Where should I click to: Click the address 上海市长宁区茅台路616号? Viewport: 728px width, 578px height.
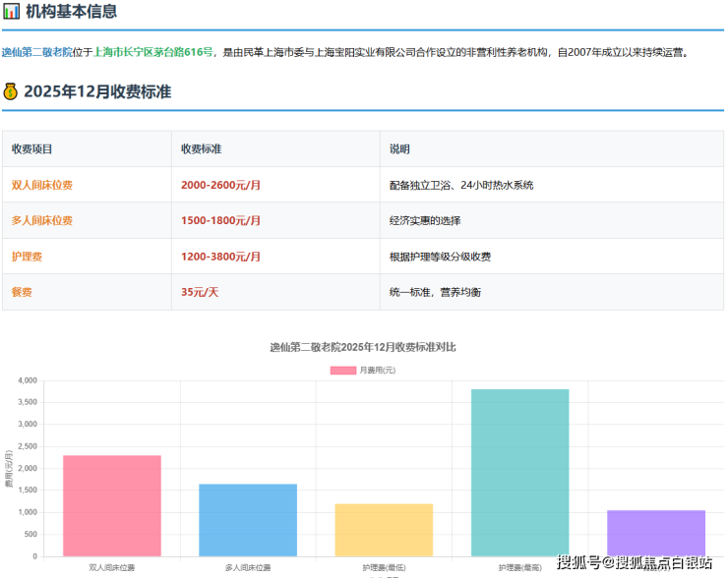tap(152, 52)
